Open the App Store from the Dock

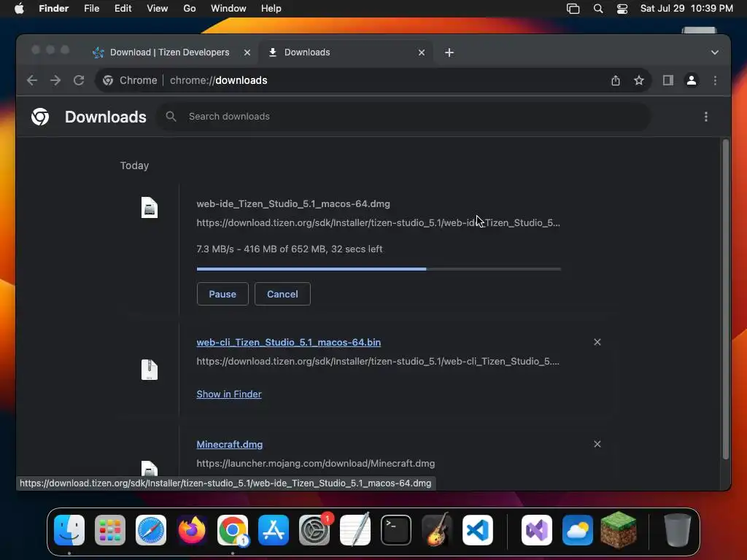click(x=274, y=529)
